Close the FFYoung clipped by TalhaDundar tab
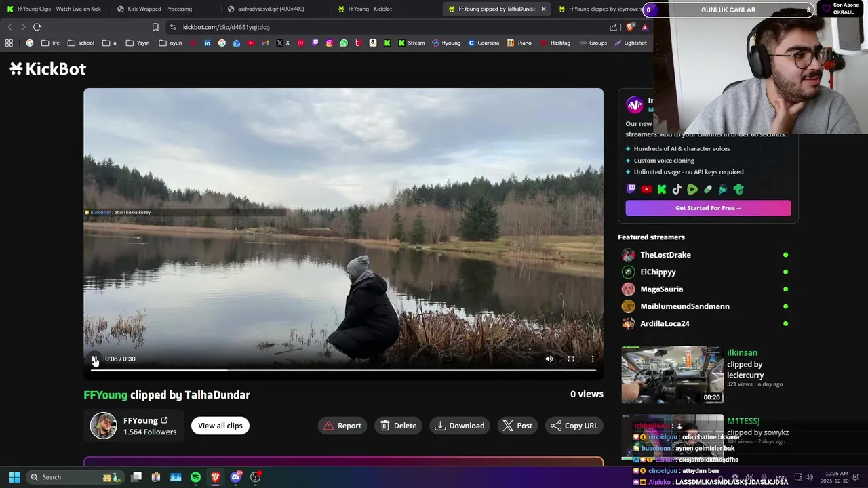This screenshot has width=868, height=488. 543,9
